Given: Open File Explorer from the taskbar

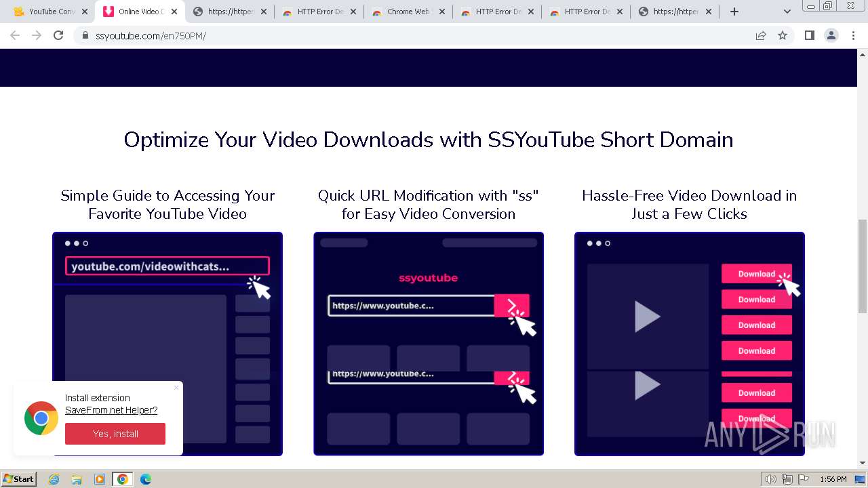Looking at the screenshot, I should click(77, 479).
